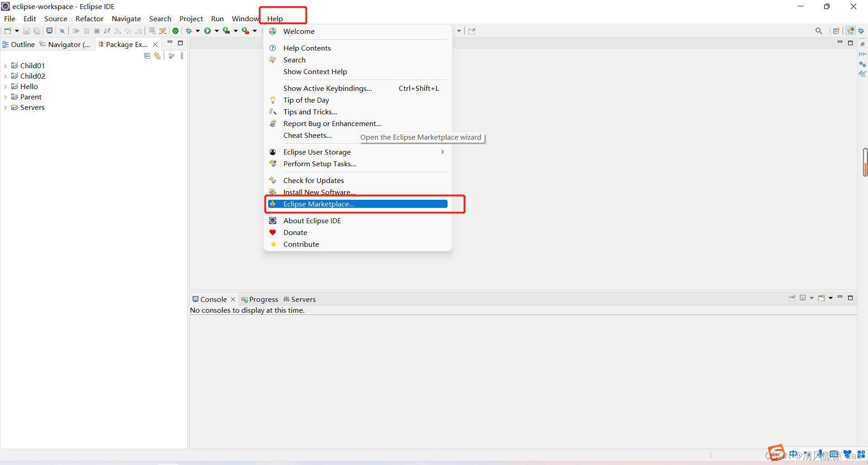This screenshot has height=465, width=868.
Task: Click the Save All toolbar icon
Action: 37,31
